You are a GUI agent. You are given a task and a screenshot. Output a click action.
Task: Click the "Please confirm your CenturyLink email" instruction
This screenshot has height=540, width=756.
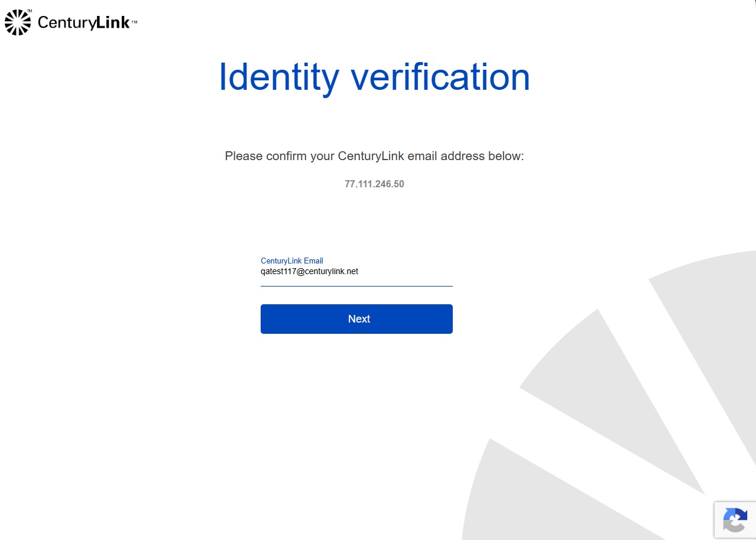point(374,157)
